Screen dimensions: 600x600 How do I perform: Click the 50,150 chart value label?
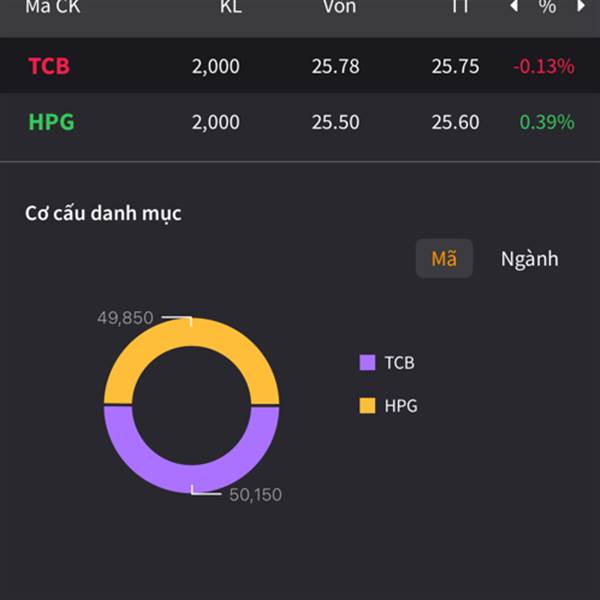click(255, 494)
